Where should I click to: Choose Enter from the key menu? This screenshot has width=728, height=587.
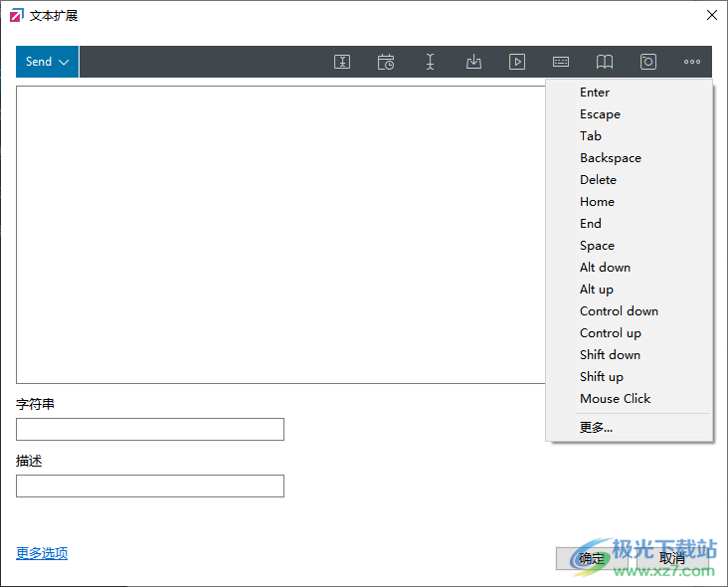coord(630,92)
